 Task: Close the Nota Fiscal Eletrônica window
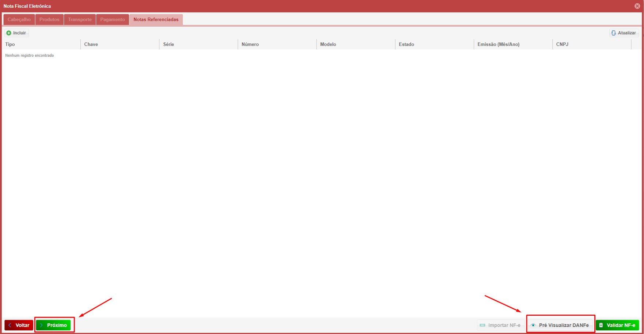coord(637,6)
